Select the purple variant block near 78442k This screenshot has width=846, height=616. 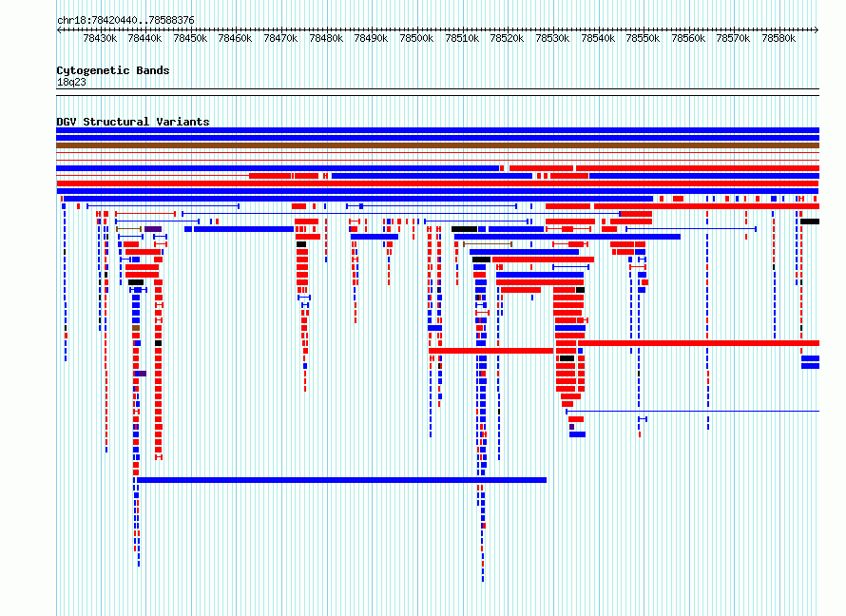(153, 229)
